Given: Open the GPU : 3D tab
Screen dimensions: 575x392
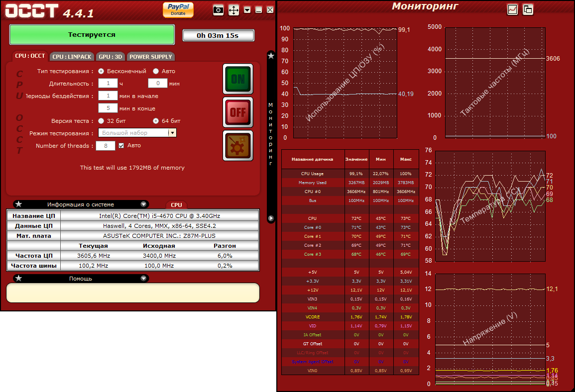Looking at the screenshot, I should [x=111, y=56].
